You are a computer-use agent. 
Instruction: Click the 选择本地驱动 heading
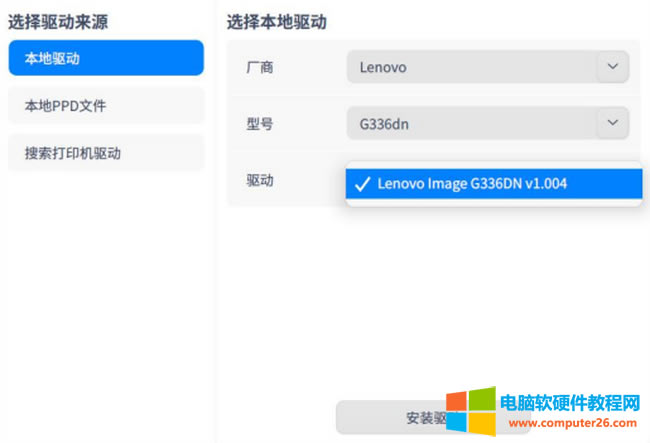(276, 21)
